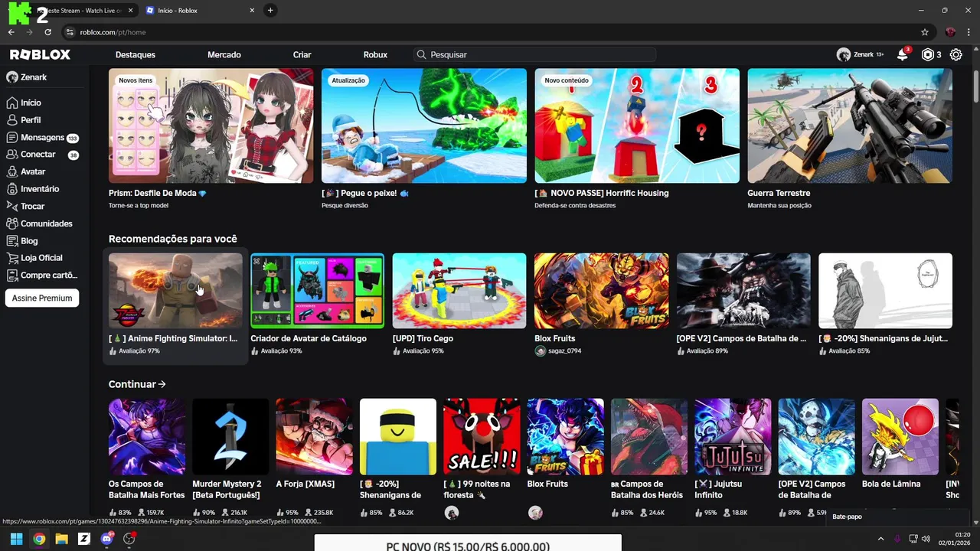The image size is (980, 551).
Task: Open the Destaques menu
Action: [x=136, y=55]
